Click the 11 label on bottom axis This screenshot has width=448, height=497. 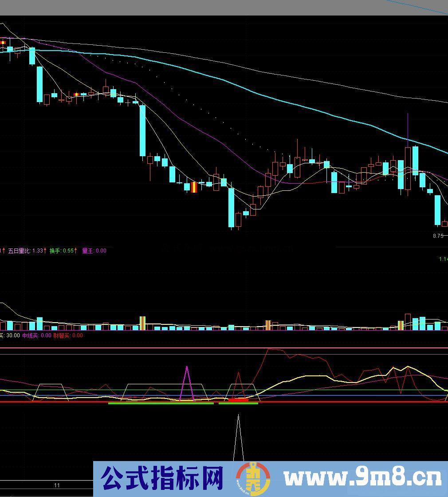(57, 485)
